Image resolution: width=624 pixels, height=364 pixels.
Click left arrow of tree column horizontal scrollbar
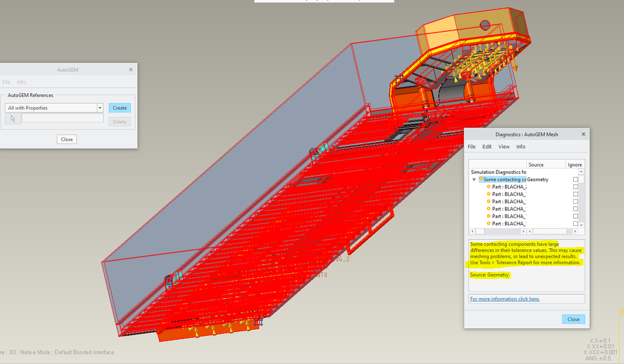click(472, 231)
